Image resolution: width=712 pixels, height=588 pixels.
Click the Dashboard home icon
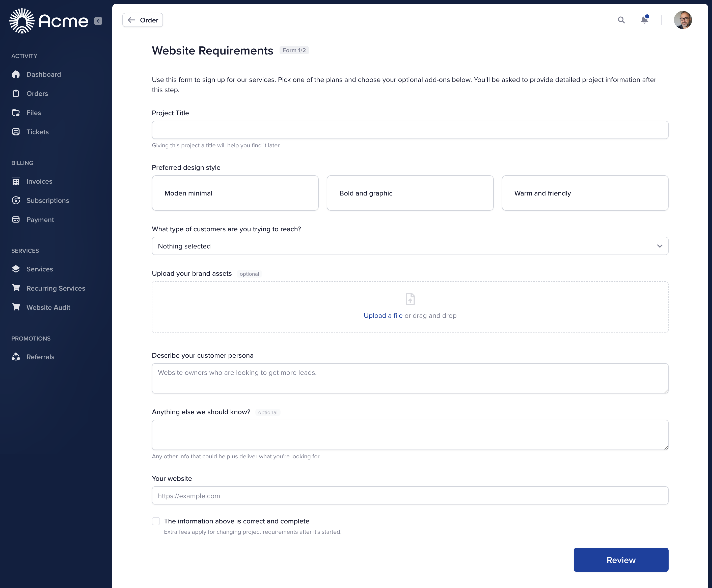click(16, 74)
